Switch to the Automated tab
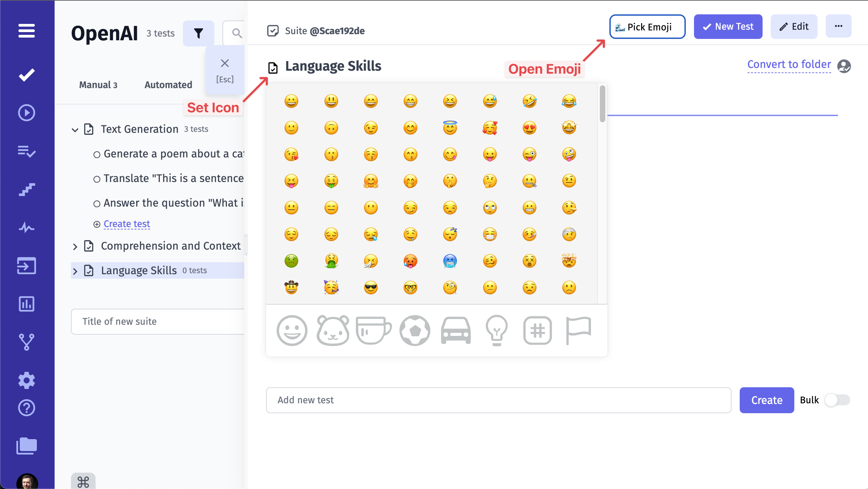 (168, 85)
